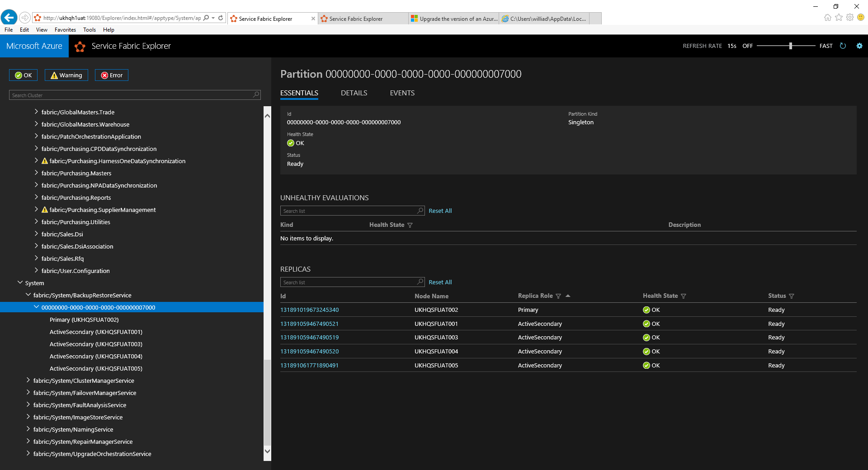Open the Upgrade the version of Azure tab
The height and width of the screenshot is (470, 868).
tap(454, 19)
